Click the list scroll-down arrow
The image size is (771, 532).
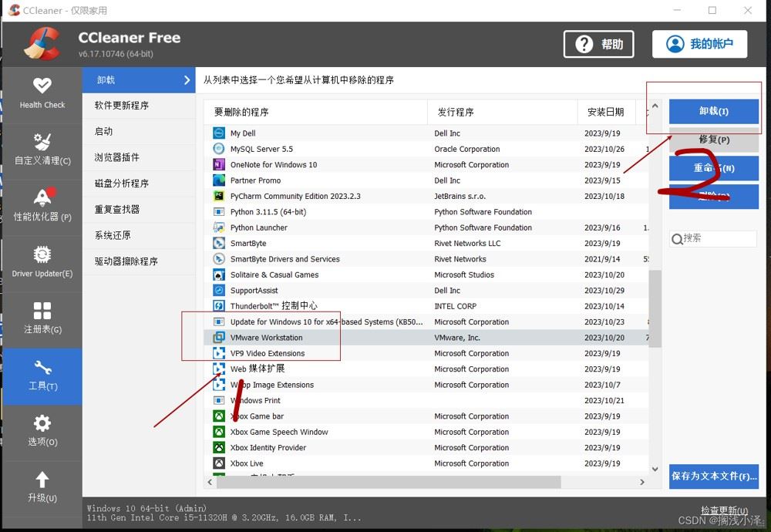tap(655, 469)
